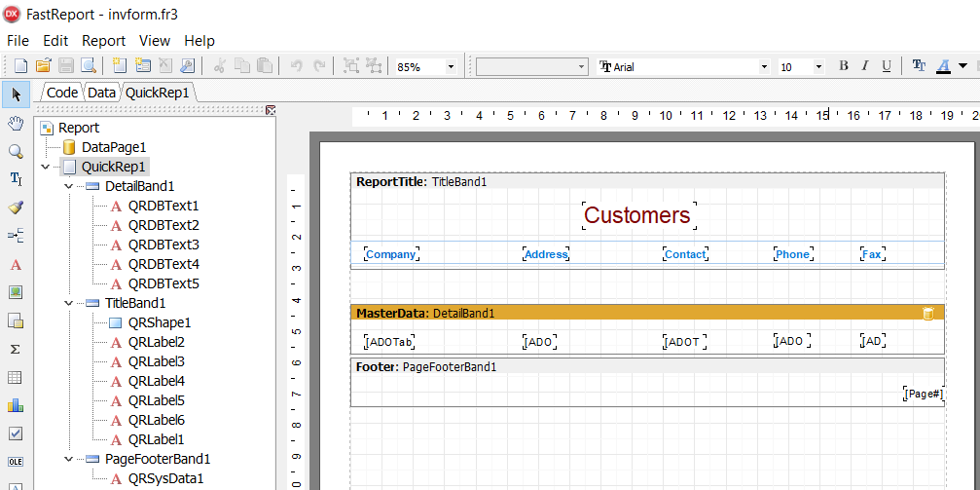
Task: Open the empty style dropdown
Action: (x=582, y=67)
